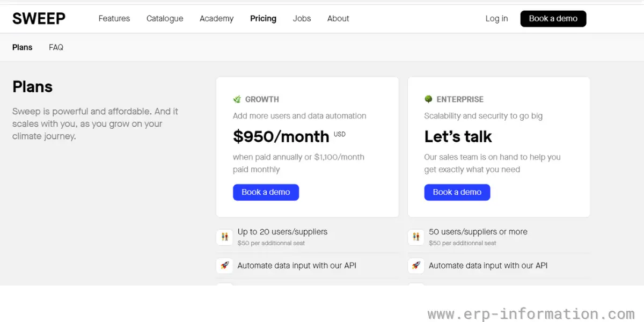
Task: Click 'Up to 20 users/suppliers' text
Action: click(282, 232)
